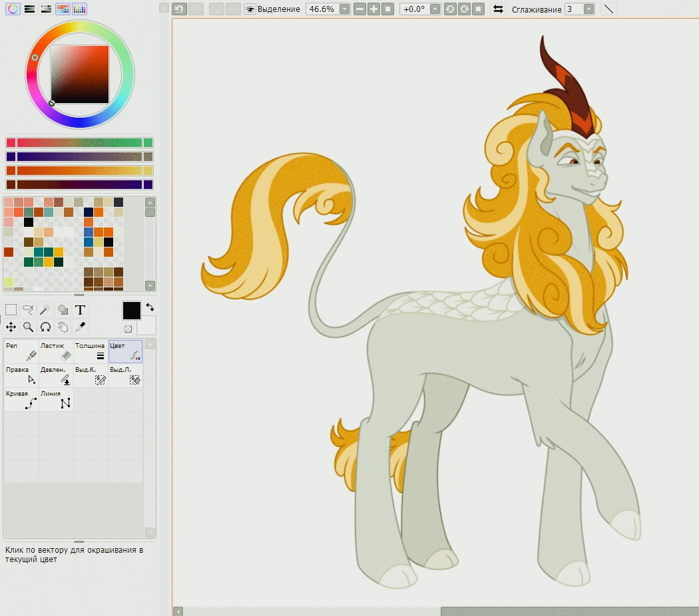Click the 46.6% zoom value field
The image size is (699, 616).
click(x=322, y=9)
